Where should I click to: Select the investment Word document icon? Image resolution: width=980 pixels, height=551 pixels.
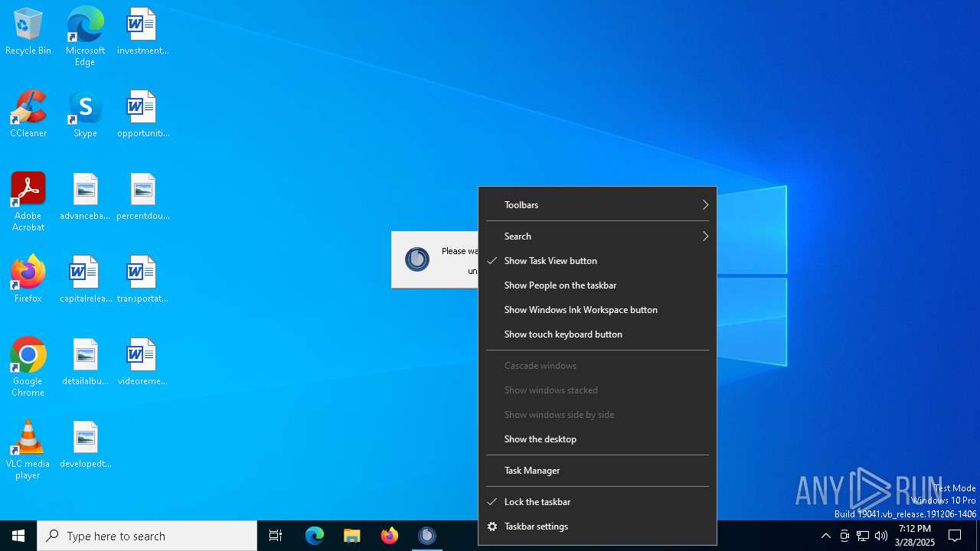pyautogui.click(x=142, y=32)
